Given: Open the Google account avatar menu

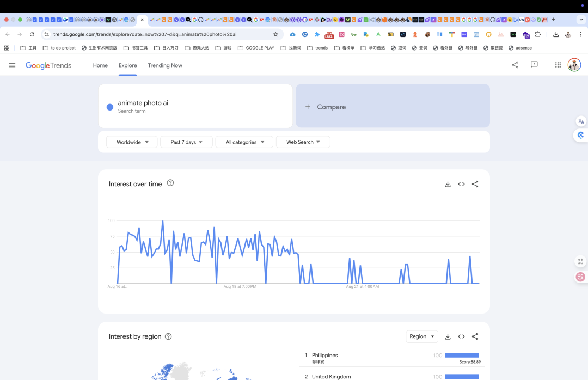Looking at the screenshot, I should pyautogui.click(x=574, y=65).
